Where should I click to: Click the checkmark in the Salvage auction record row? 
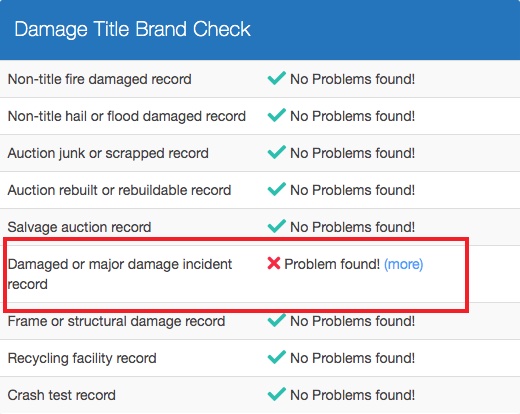click(x=276, y=226)
